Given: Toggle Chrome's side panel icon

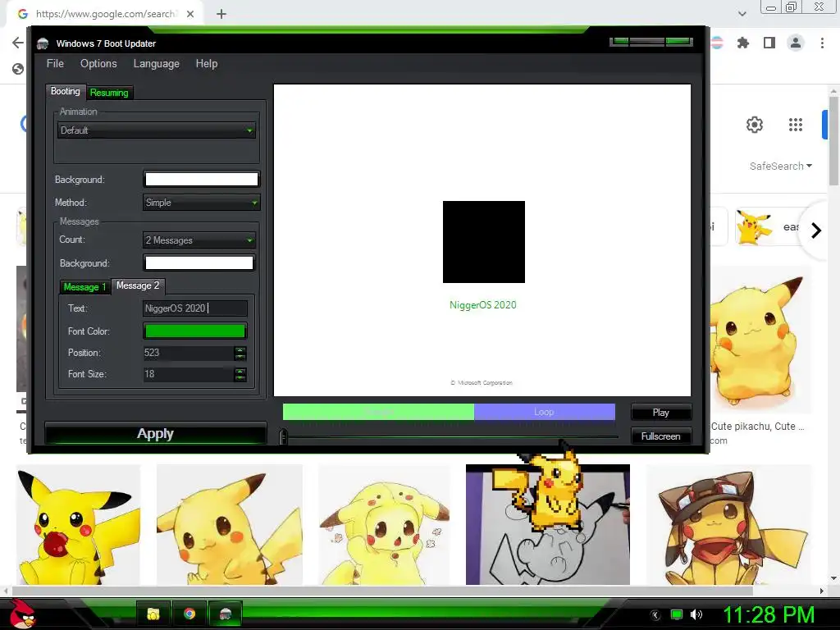Looking at the screenshot, I should pos(769,43).
